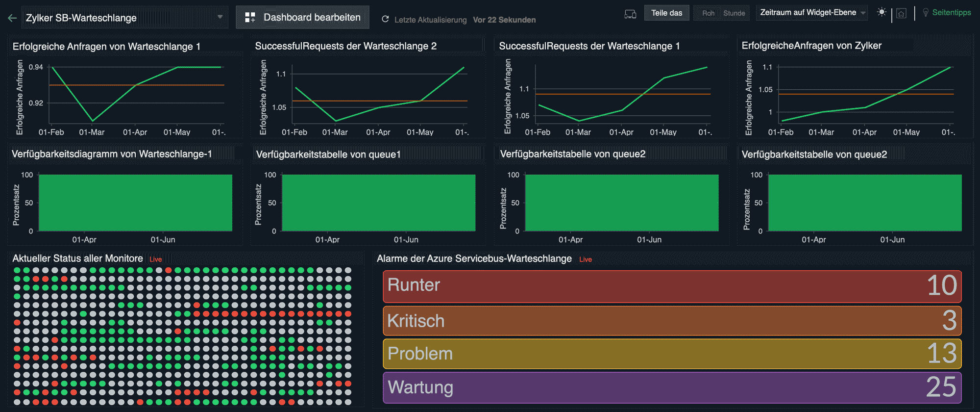The height and width of the screenshot is (412, 980).
Task: Click the widget grid icon in Dashboard bearbeiten
Action: pyautogui.click(x=250, y=18)
